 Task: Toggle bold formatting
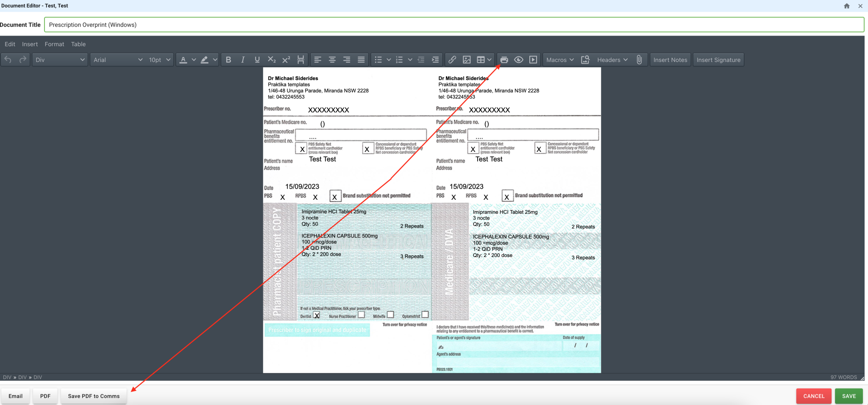click(228, 59)
